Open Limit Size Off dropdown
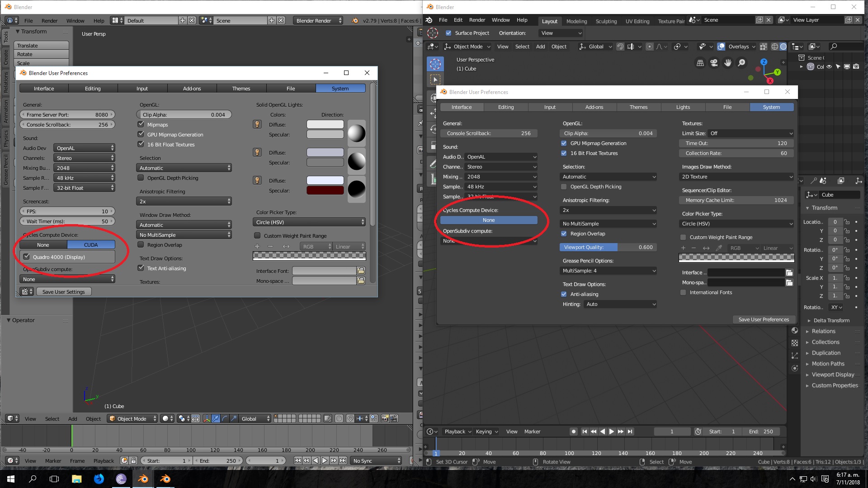Image resolution: width=868 pixels, height=488 pixels. tap(751, 133)
